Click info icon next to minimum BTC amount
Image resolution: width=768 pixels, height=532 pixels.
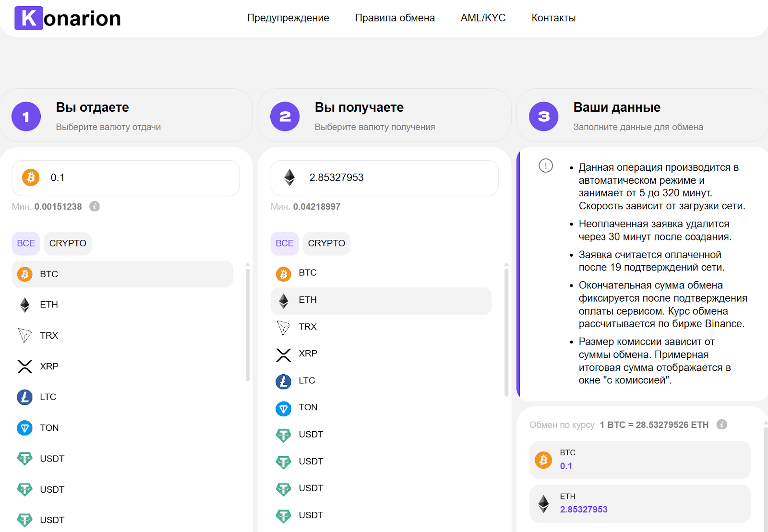coord(95,206)
